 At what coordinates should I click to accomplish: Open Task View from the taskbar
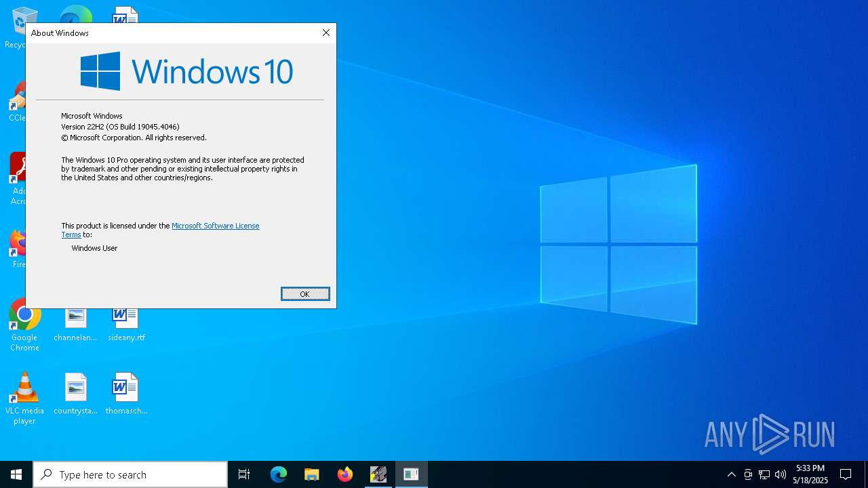coord(244,474)
